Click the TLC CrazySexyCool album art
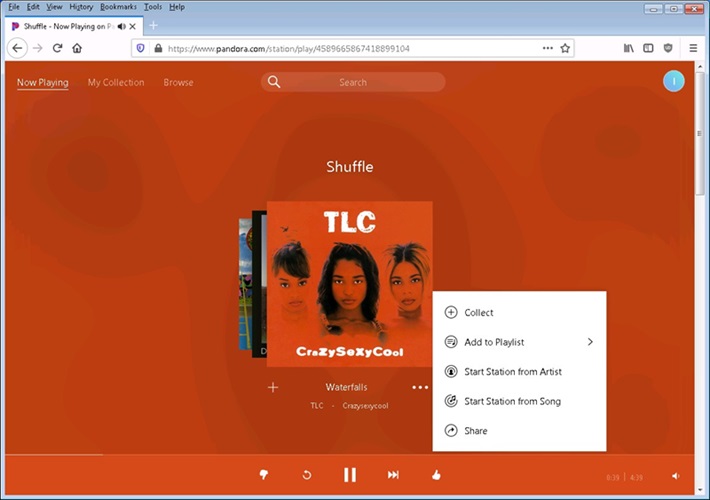Viewport: 710px width, 500px height. tap(350, 284)
